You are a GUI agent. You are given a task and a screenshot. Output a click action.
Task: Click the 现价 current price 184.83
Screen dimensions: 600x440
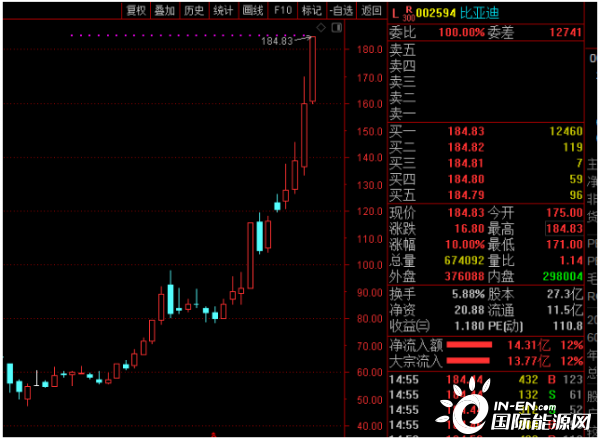466,213
